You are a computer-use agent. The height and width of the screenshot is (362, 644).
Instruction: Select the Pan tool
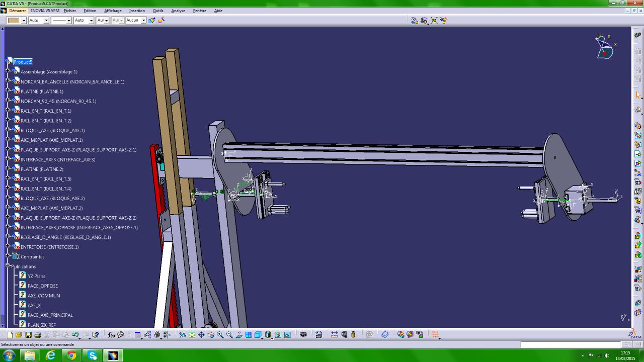click(201, 335)
